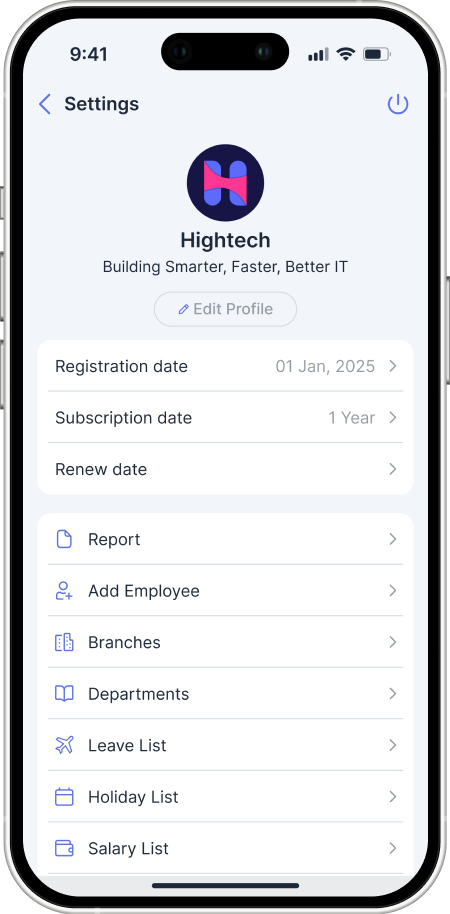Tap the Wi-Fi status icon
This screenshot has width=450, height=914.
point(346,54)
